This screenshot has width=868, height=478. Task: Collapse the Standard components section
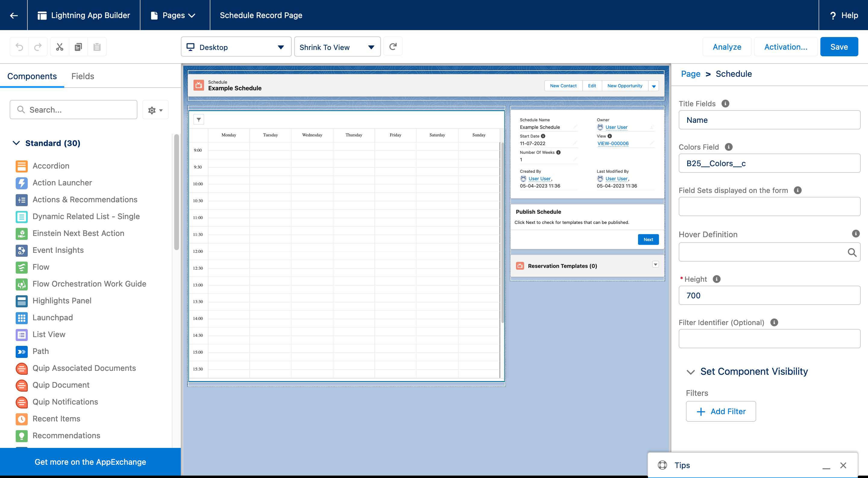tap(16, 143)
